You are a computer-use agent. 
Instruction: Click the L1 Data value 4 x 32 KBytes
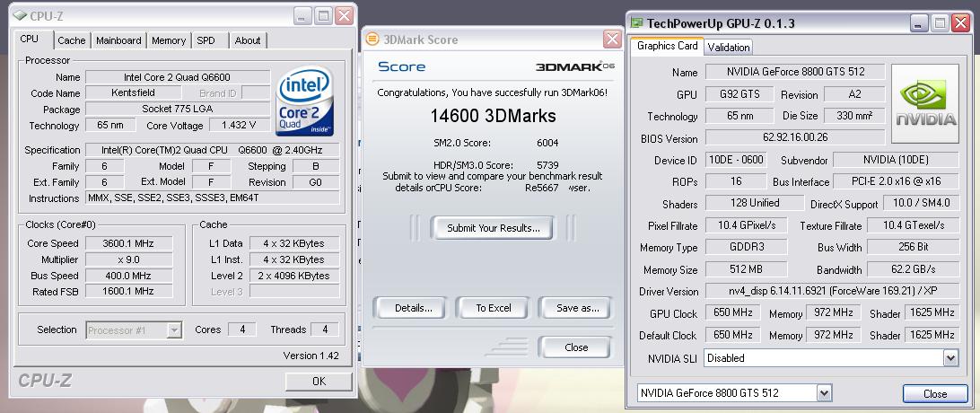294,243
